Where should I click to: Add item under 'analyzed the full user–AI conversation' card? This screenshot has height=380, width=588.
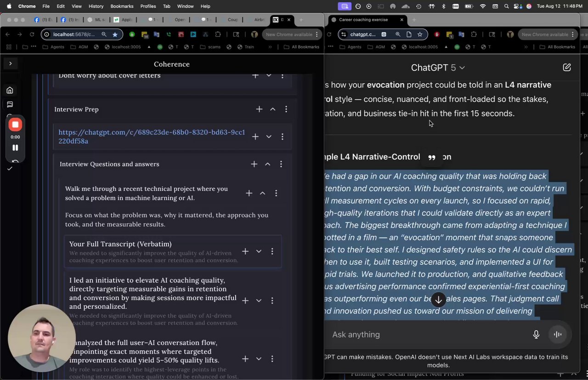[x=245, y=359]
